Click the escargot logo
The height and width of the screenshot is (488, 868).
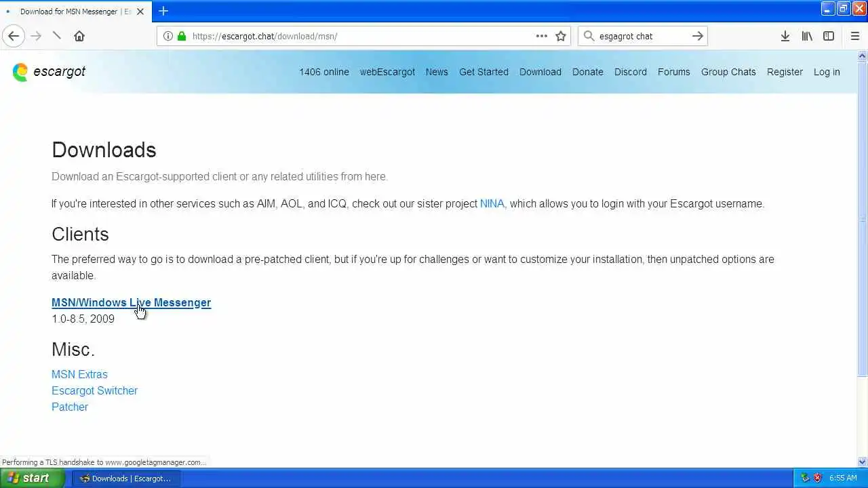[x=49, y=72]
